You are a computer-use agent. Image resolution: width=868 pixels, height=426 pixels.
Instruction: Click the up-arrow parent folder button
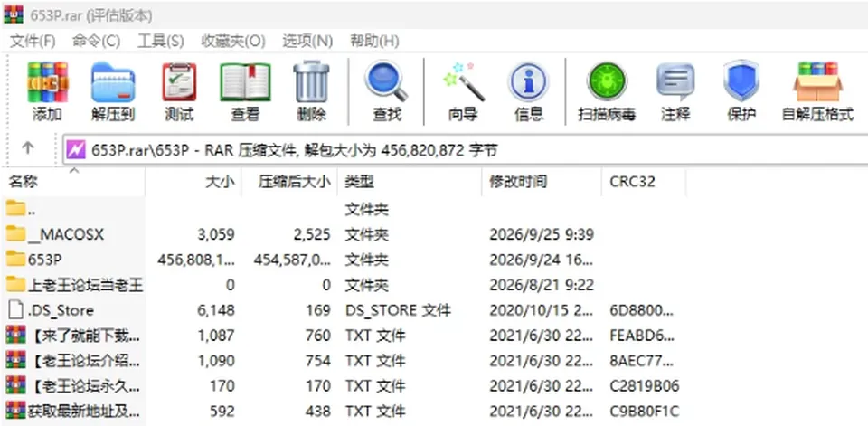(x=28, y=148)
